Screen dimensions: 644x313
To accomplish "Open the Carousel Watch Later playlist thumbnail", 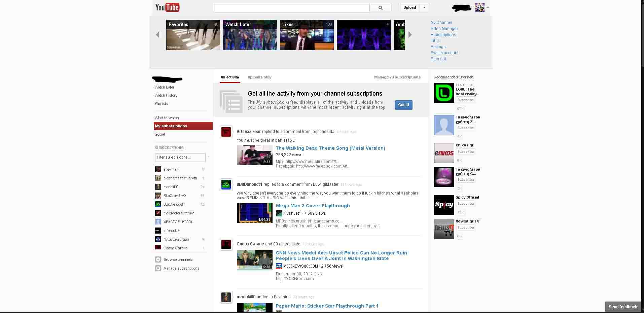I will (250, 35).
